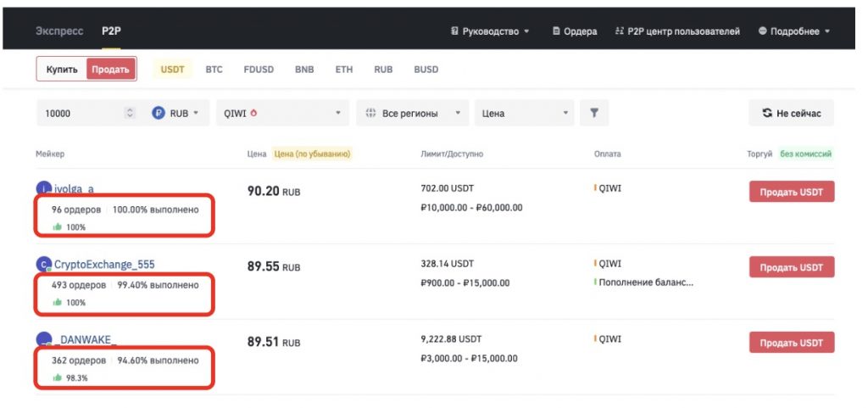
Task: Open the Экспресс tab
Action: (x=59, y=31)
